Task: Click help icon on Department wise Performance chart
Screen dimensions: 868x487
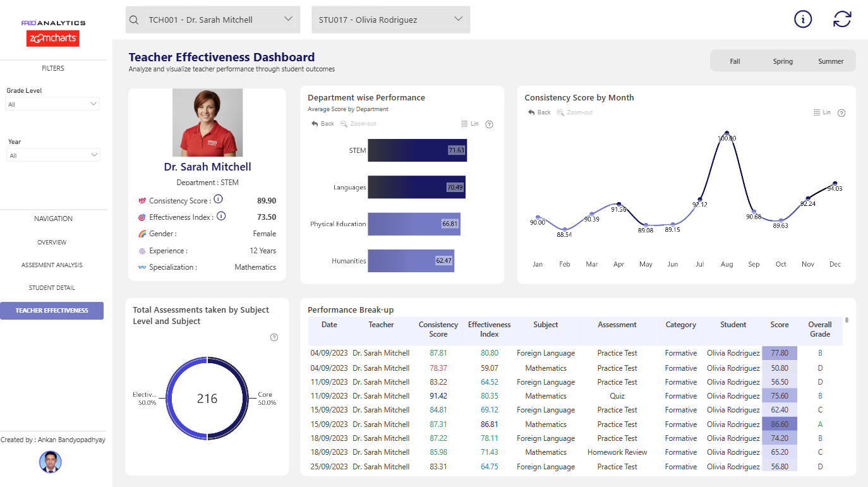Action: (489, 124)
